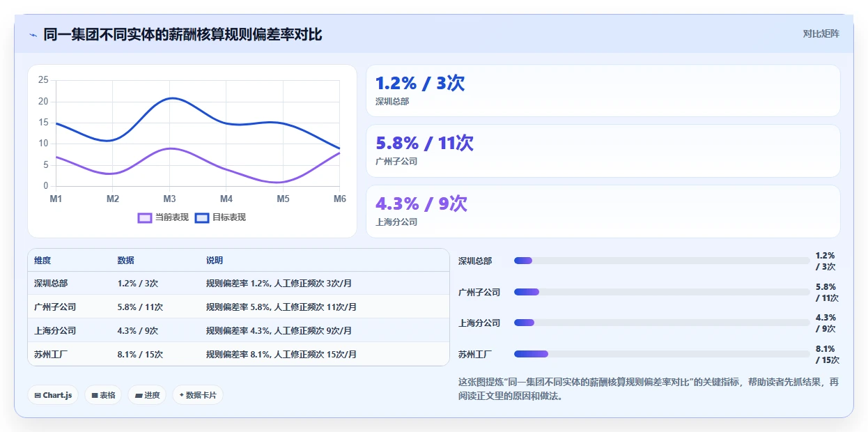
Task: Click the 深圳总部 progress bar
Action: click(662, 261)
